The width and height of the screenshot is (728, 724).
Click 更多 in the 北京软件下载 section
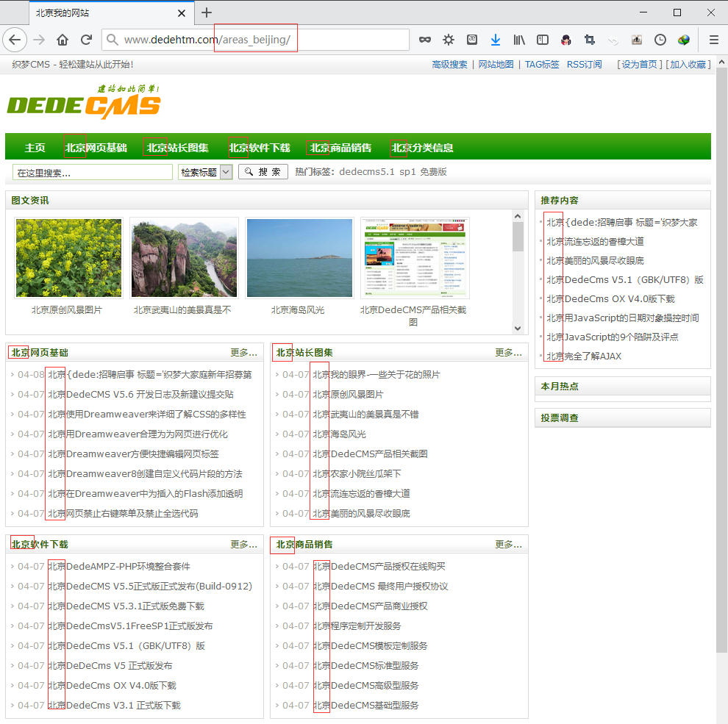243,545
